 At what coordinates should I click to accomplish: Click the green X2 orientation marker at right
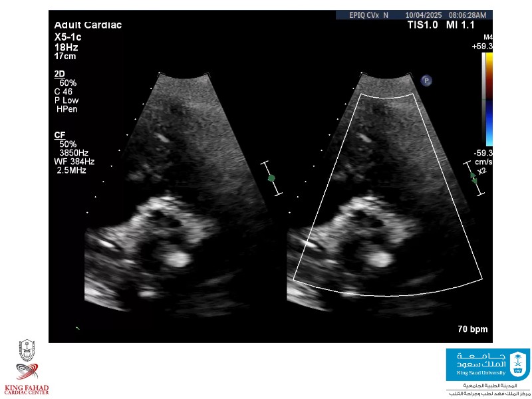coord(473,177)
